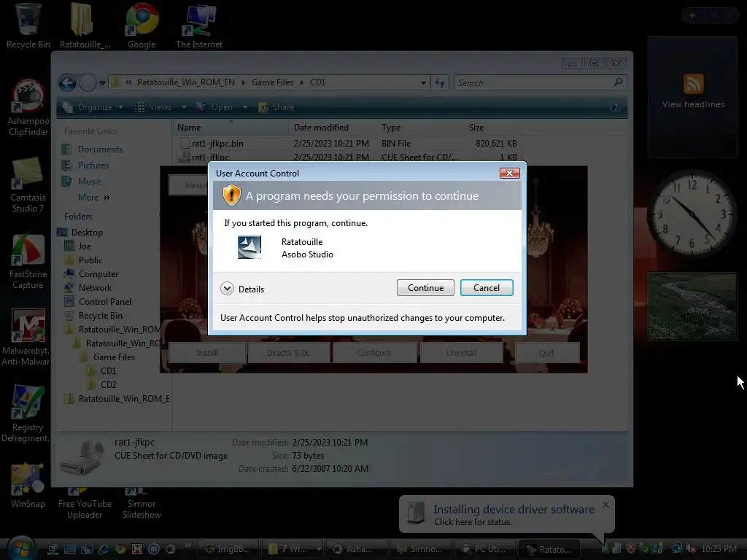Select CD2 folder in Folders tree
The height and width of the screenshot is (560, 747).
(x=102, y=384)
